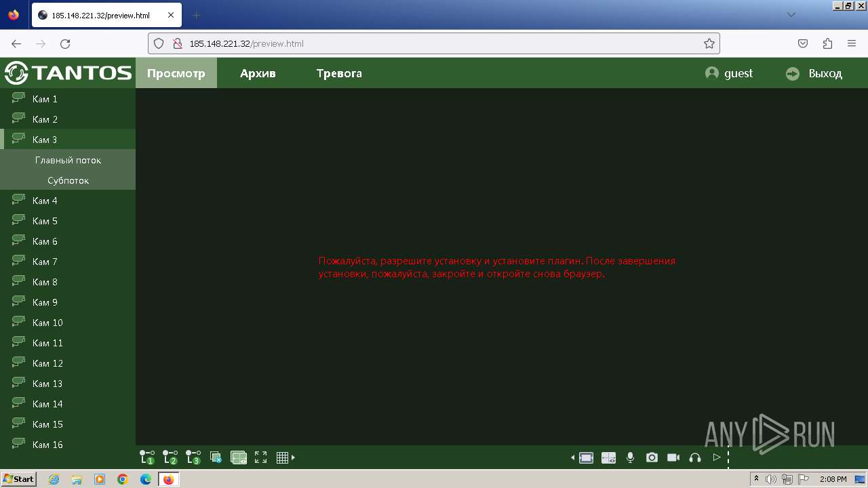
Task: Toggle the microphone talk icon
Action: pos(630,457)
